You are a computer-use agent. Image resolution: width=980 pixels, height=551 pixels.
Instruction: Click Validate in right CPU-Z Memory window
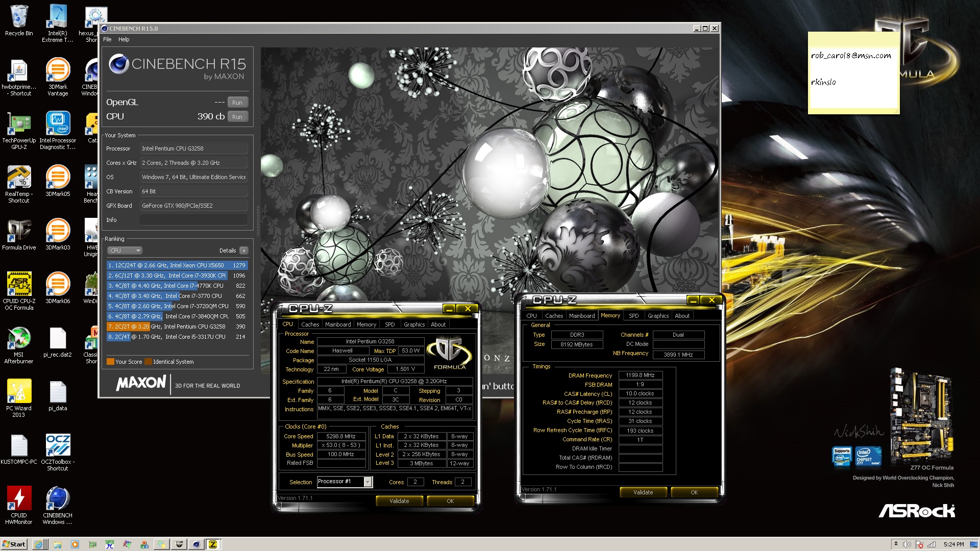(643, 492)
